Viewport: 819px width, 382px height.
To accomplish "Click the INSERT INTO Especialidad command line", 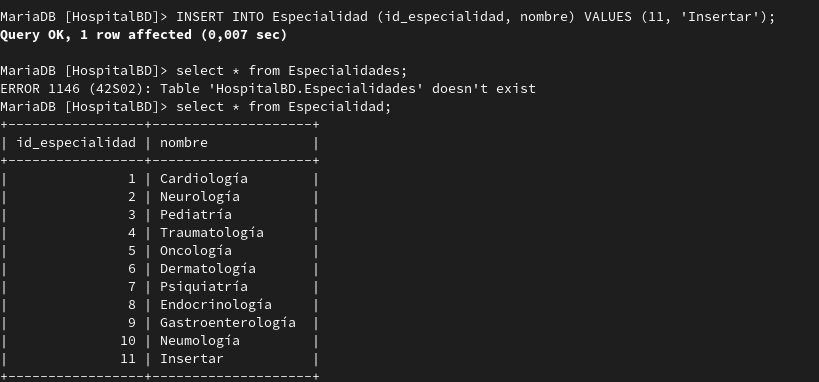I will click(x=388, y=17).
